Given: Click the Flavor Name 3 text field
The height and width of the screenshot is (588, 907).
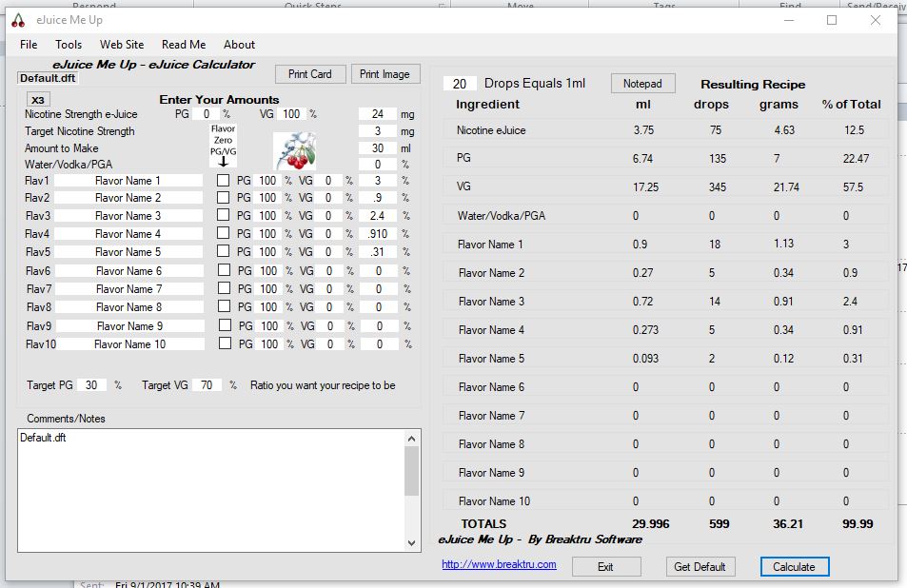Looking at the screenshot, I should (x=128, y=216).
